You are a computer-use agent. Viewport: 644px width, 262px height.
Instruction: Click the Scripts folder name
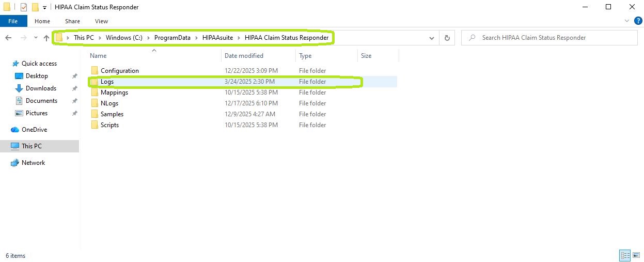click(x=109, y=125)
